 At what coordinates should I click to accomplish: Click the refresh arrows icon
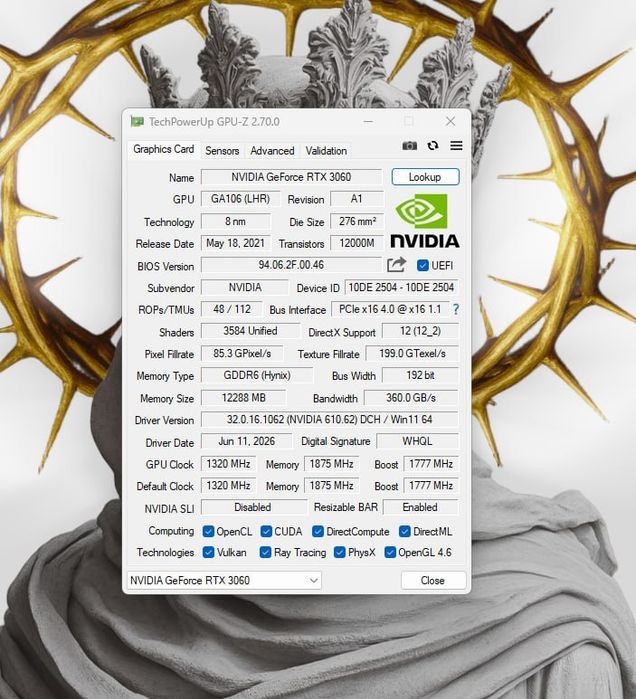[x=432, y=146]
